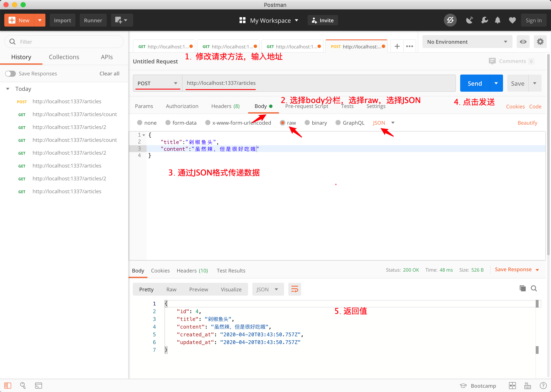This screenshot has width=551, height=392.
Task: Click the environment quick look eye icon
Action: pyautogui.click(x=523, y=42)
